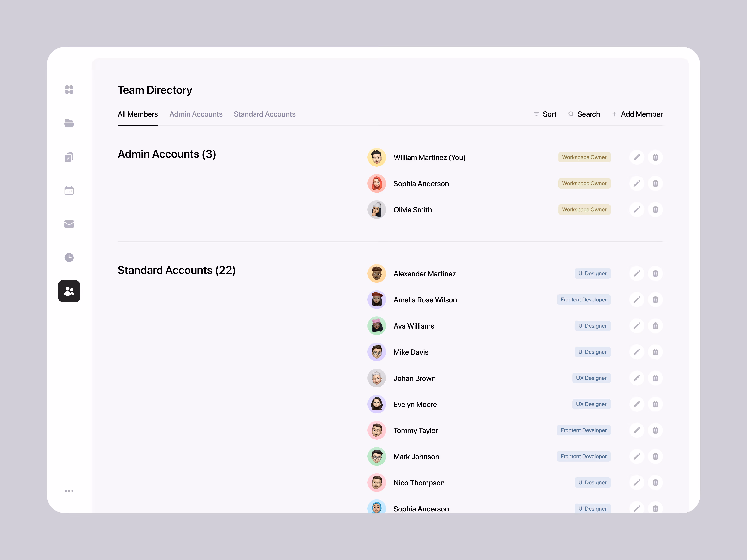Switch to the Admin Accounts tab
The width and height of the screenshot is (747, 560).
(196, 114)
